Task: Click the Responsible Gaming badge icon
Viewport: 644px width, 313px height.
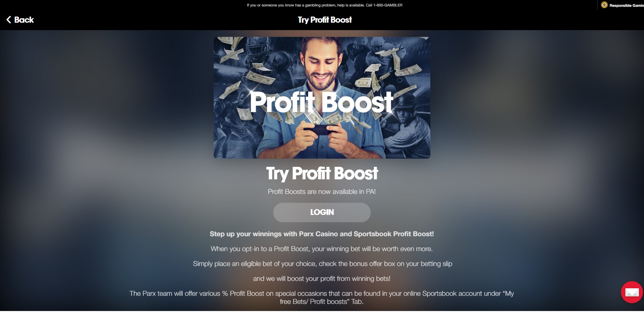Action: pos(604,5)
